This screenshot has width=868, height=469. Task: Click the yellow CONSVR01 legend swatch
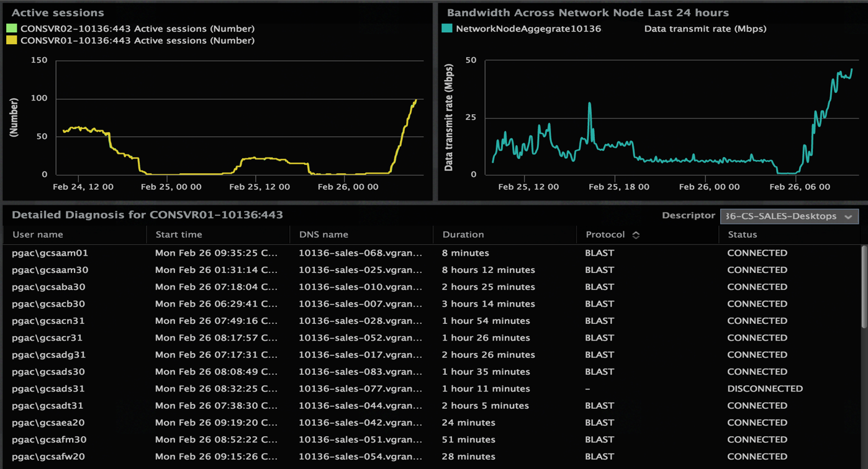tap(12, 41)
